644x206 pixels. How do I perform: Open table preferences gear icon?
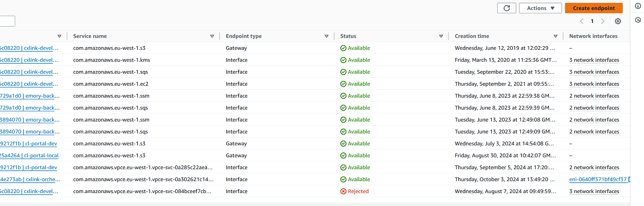coord(618,21)
